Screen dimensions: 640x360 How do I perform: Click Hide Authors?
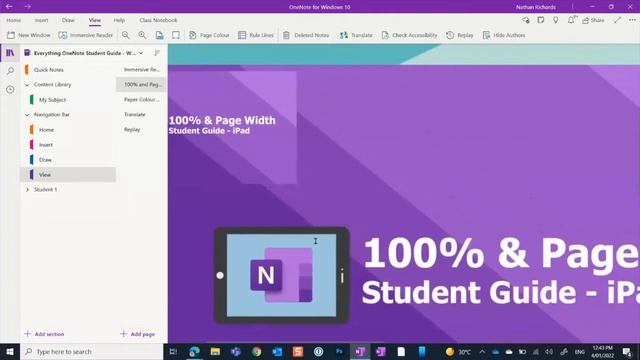point(504,35)
